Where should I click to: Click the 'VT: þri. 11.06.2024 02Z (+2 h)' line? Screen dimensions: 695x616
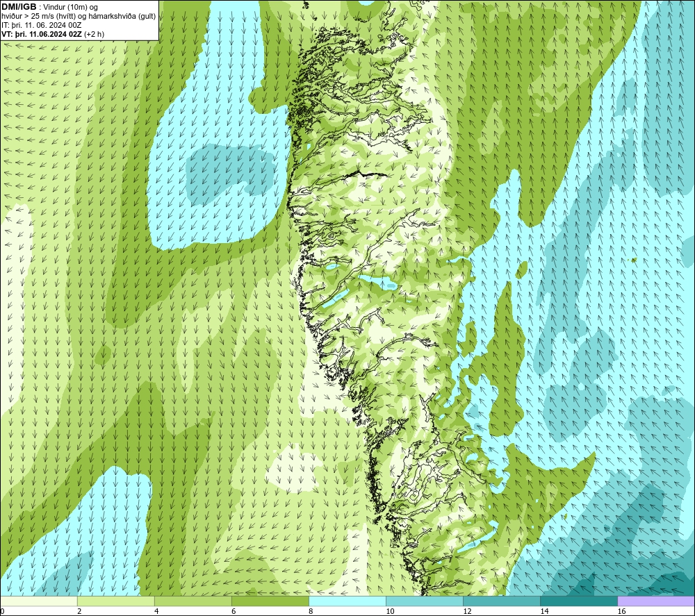(53, 34)
